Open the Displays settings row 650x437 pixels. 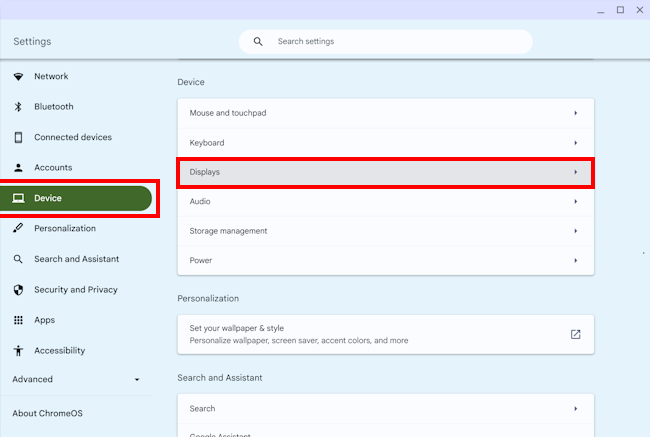[385, 172]
